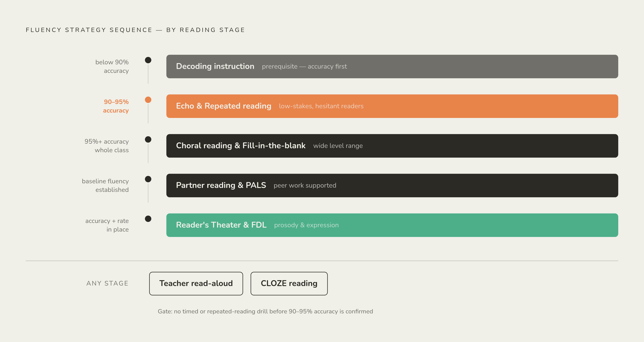Click the 'low-stakes, hesitant readers' subtitle
This screenshot has width=644, height=342.
pyautogui.click(x=321, y=106)
